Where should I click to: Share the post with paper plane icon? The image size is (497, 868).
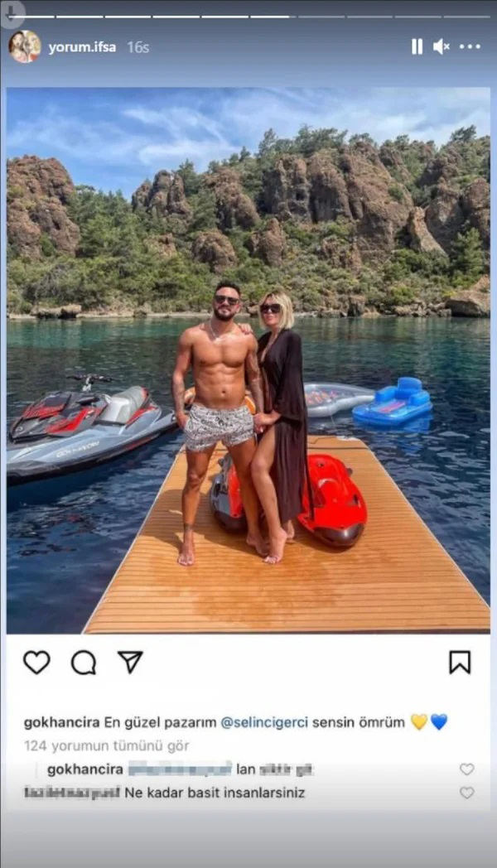(x=131, y=662)
